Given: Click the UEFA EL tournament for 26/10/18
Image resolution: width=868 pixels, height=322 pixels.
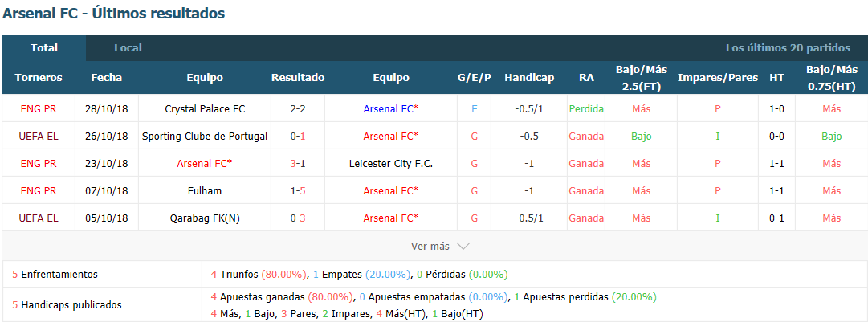Looking at the screenshot, I should click(x=39, y=136).
